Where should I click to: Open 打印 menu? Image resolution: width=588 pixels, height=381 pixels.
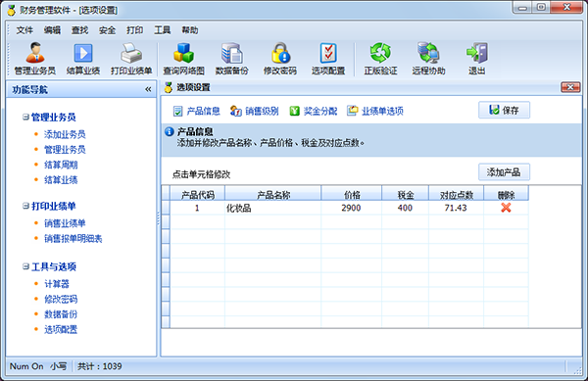(x=135, y=30)
